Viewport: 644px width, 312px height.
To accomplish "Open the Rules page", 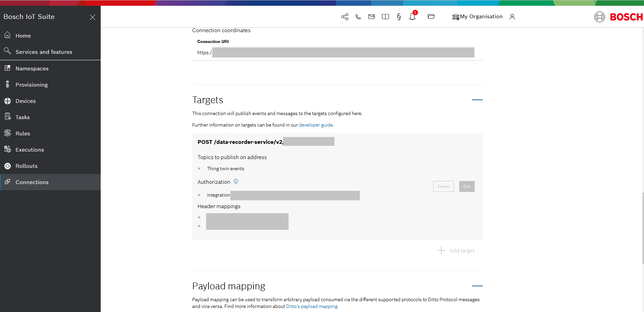I will [x=50, y=133].
